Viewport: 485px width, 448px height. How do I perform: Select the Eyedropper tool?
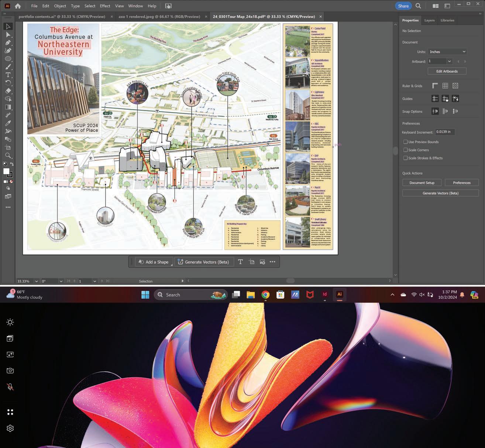(x=8, y=123)
